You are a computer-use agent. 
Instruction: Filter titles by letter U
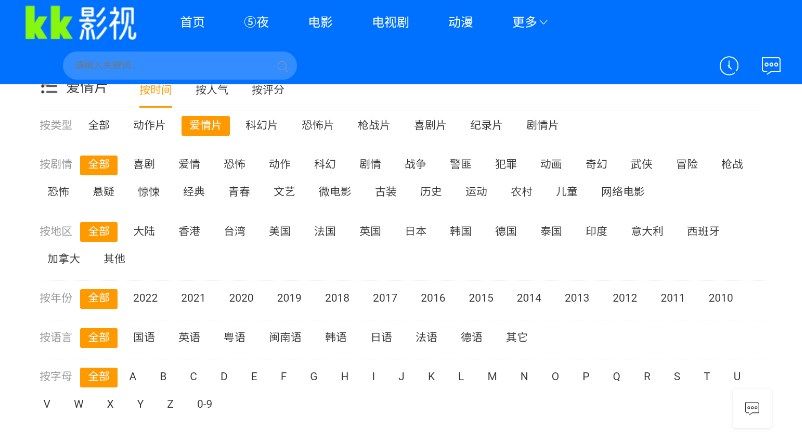(737, 377)
